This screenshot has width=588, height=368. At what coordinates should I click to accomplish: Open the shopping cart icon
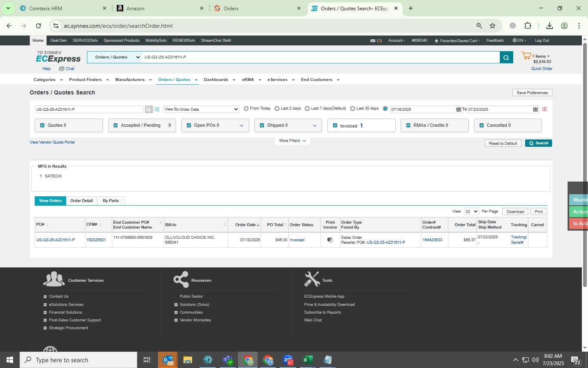(526, 56)
